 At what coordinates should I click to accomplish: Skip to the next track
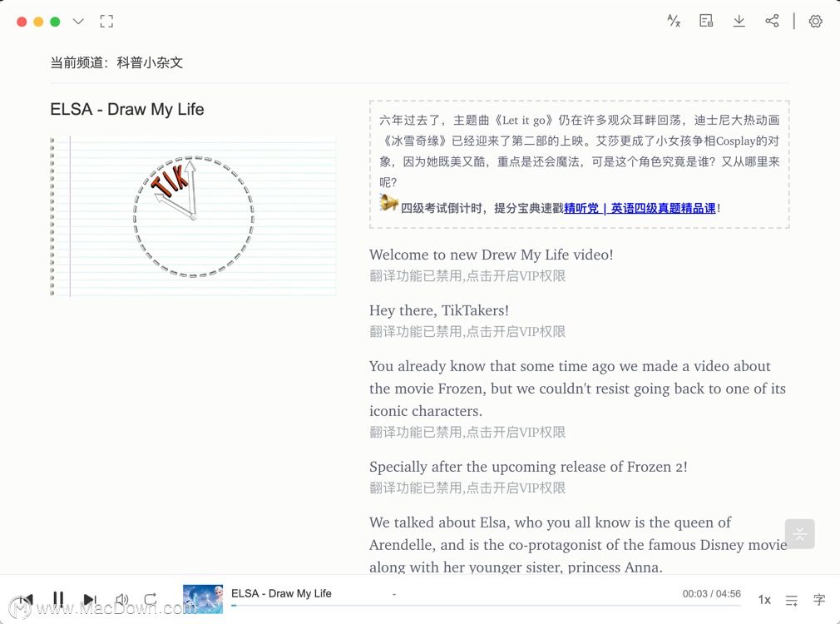pyautogui.click(x=90, y=599)
